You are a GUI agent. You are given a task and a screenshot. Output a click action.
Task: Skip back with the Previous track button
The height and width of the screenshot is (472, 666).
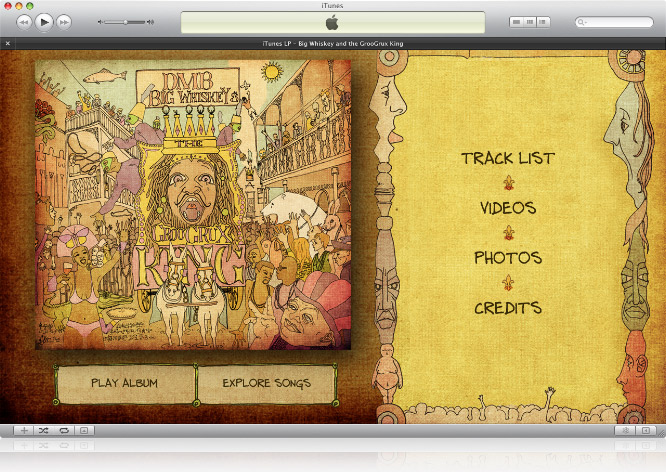[x=24, y=22]
